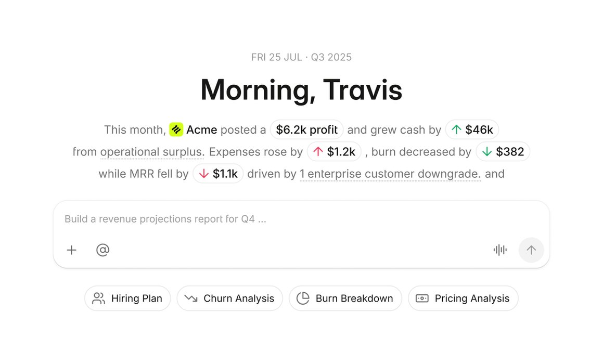Choose the Burn Breakdown suggestion

point(345,298)
